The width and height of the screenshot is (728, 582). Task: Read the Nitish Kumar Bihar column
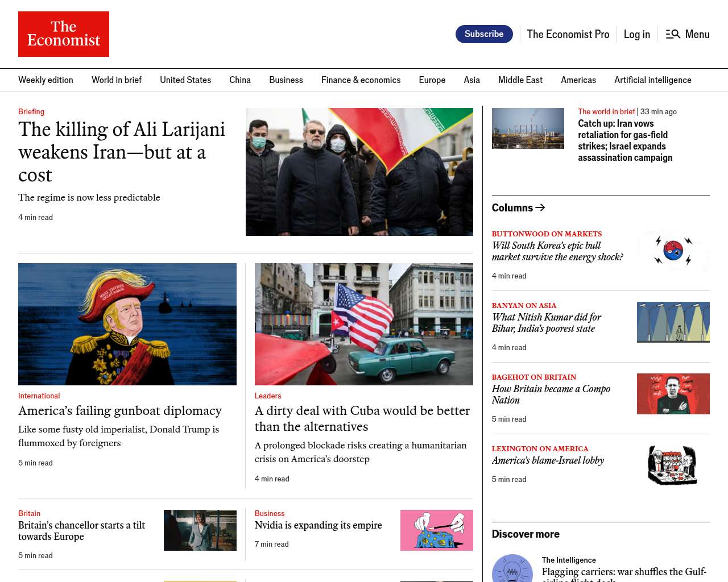(x=547, y=323)
